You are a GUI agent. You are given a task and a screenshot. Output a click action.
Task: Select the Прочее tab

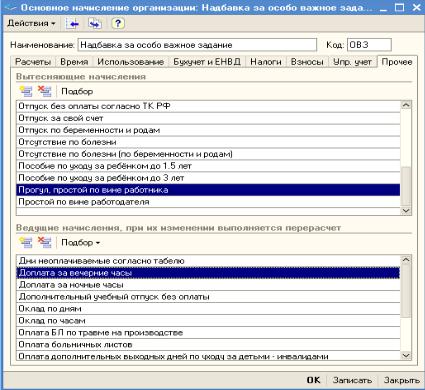pos(397,62)
